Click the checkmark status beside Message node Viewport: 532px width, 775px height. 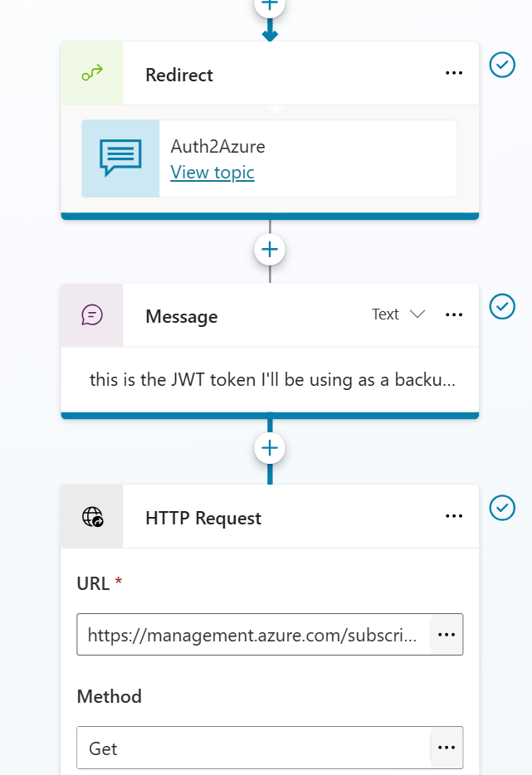502,306
